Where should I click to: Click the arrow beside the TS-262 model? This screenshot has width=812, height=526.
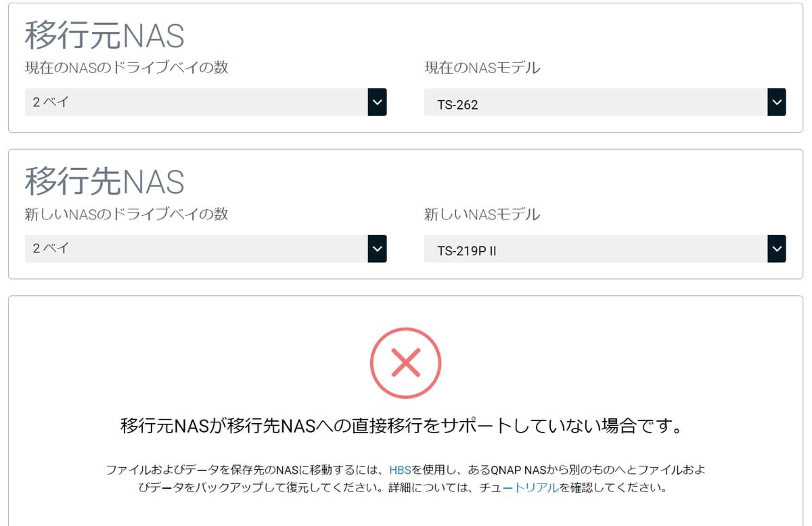[776, 102]
